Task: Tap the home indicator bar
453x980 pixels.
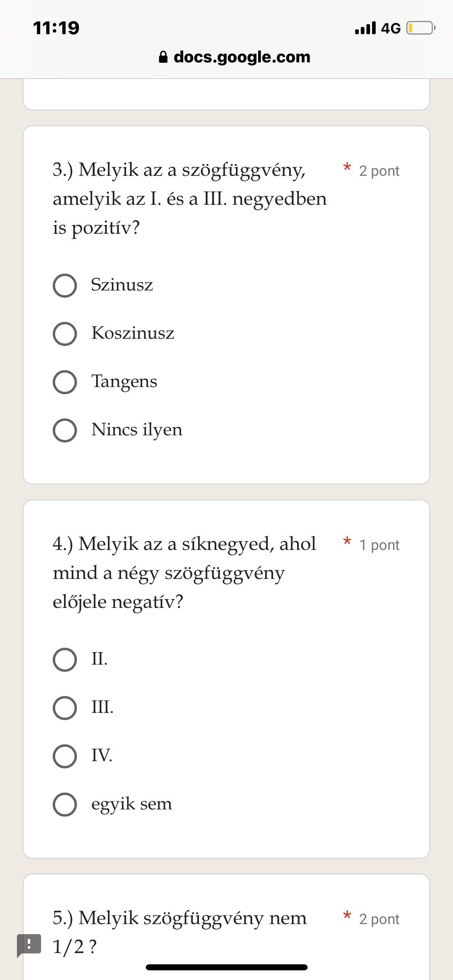Action: click(x=227, y=967)
